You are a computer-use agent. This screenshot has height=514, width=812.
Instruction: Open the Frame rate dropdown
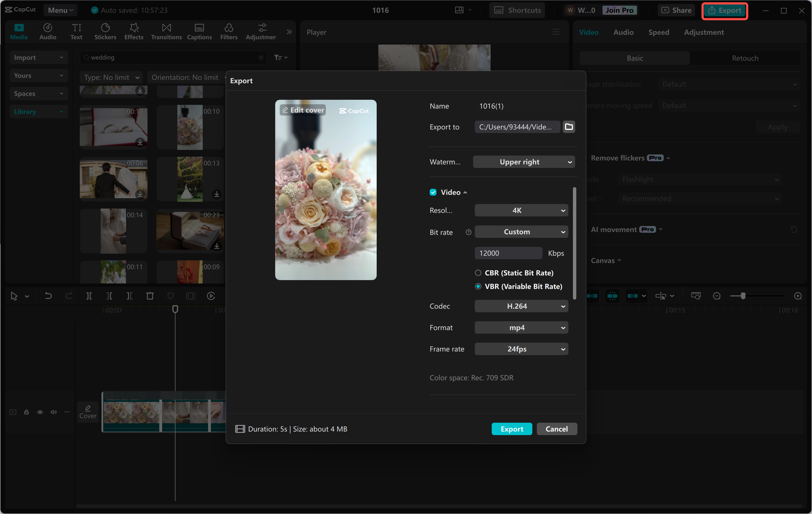[x=521, y=349]
